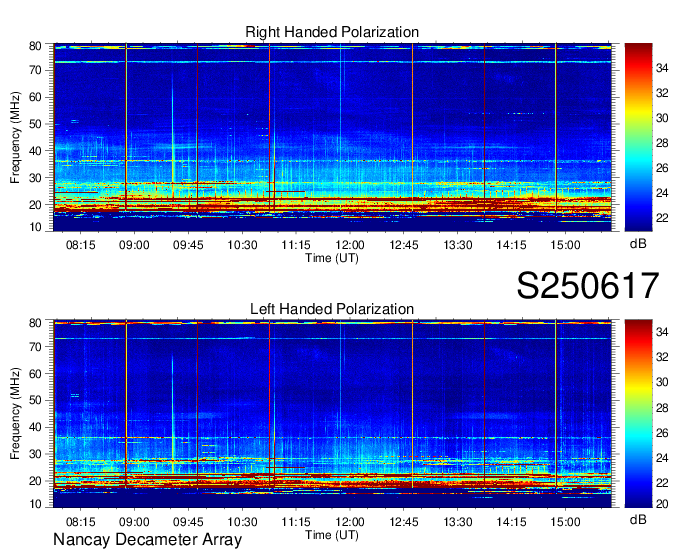Click the 40 MHz tick on the bottom plot
The width and height of the screenshot is (680, 552).
(35, 428)
